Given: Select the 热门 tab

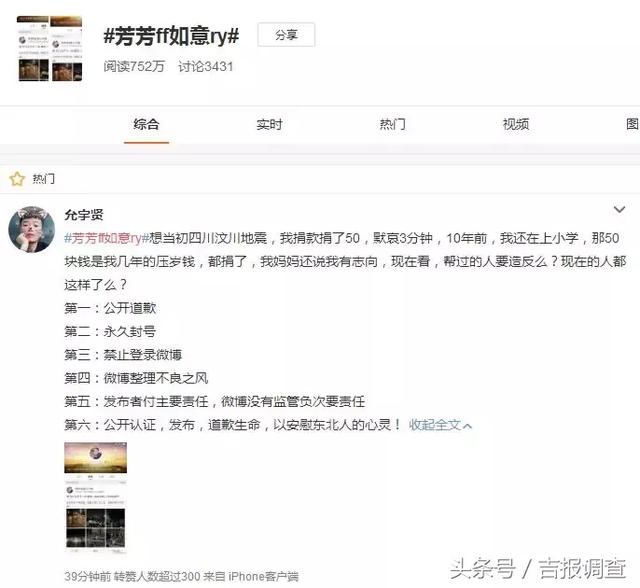Looking at the screenshot, I should [x=393, y=124].
